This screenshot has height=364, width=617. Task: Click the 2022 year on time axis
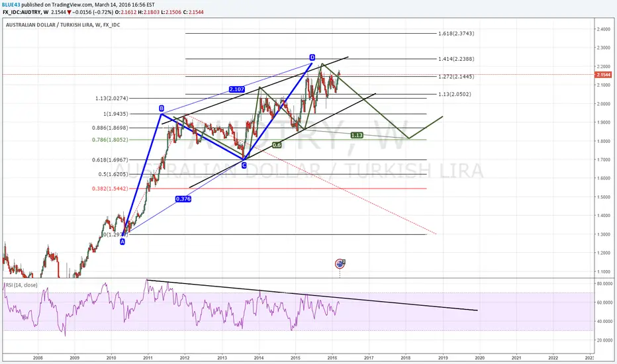[553, 357]
